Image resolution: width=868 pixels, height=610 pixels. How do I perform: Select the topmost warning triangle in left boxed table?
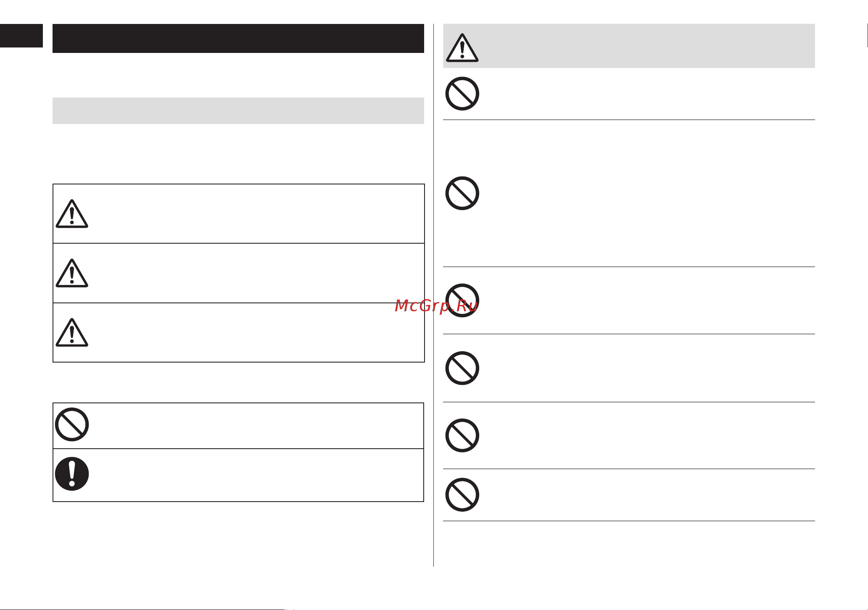coord(72,213)
